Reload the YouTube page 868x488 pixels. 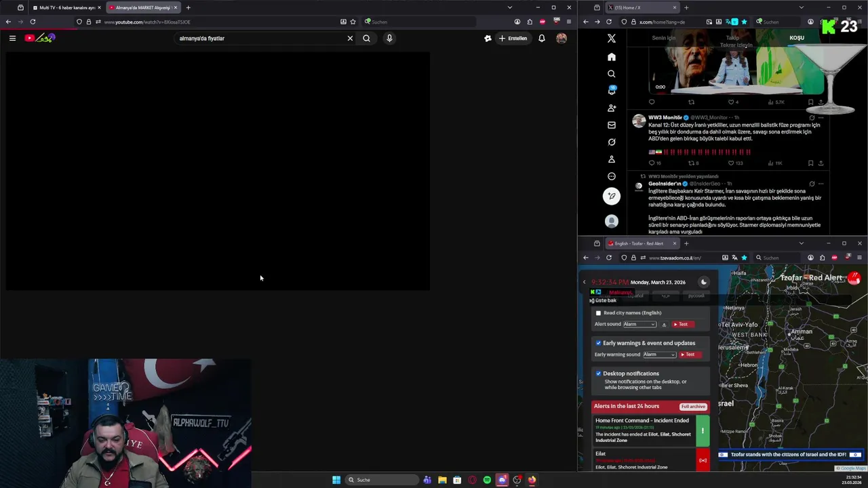click(x=33, y=22)
